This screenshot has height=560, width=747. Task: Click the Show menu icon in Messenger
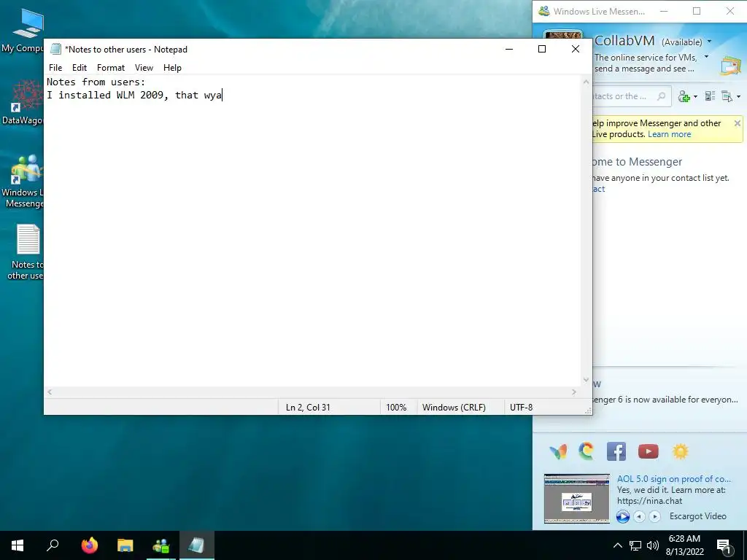tap(727, 96)
